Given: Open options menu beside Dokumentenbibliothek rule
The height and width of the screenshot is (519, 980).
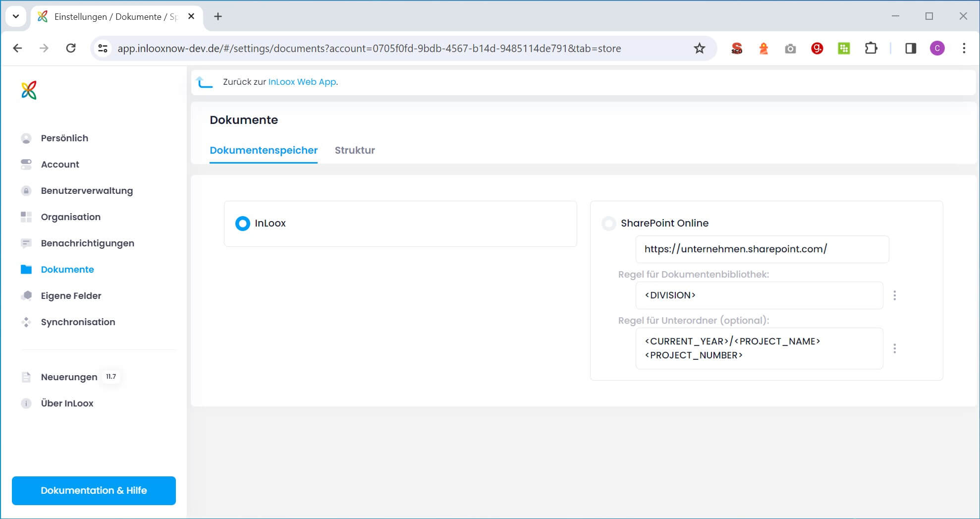Looking at the screenshot, I should 895,295.
